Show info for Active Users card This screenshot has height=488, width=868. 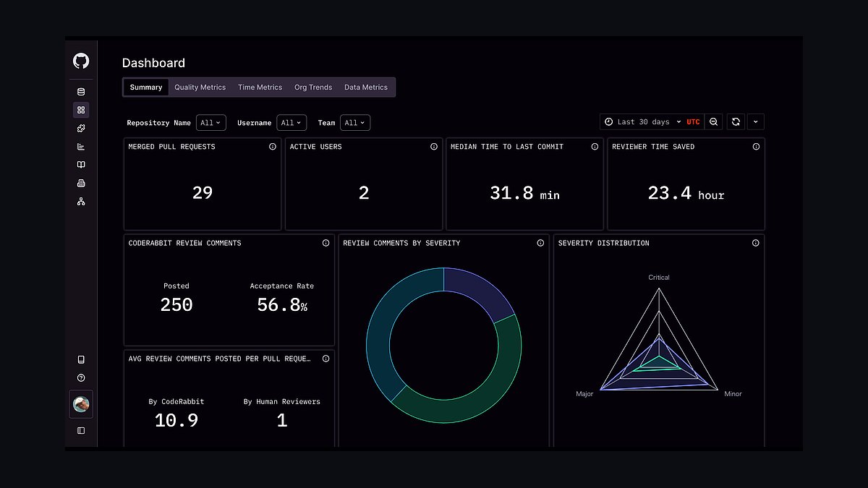[434, 147]
